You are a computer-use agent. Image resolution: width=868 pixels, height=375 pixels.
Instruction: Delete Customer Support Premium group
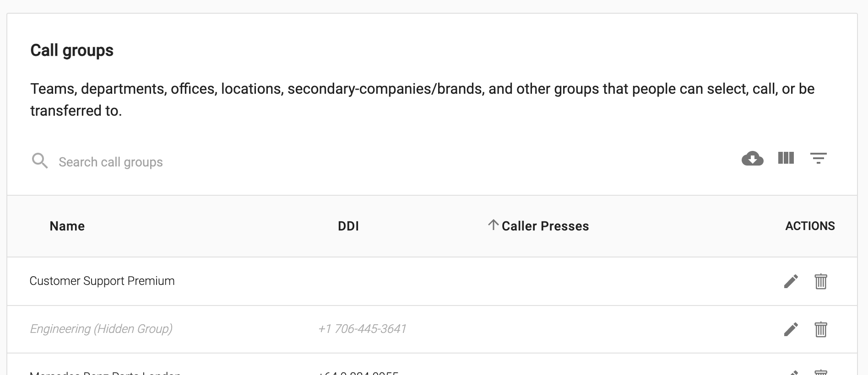point(820,281)
